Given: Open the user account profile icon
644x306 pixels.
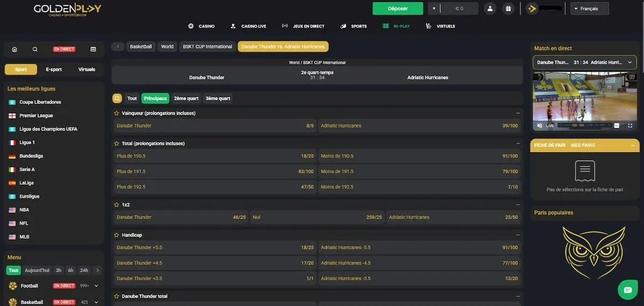Looking at the screenshot, I should 490,9.
